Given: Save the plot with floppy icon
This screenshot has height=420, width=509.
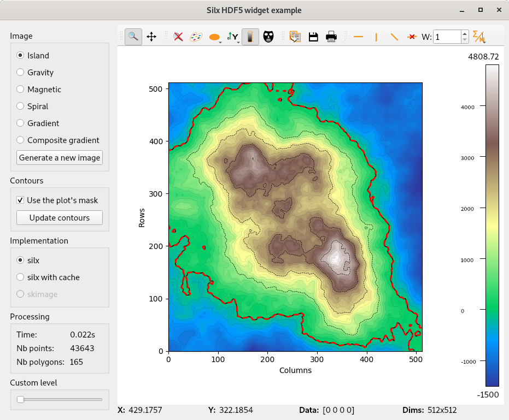Looking at the screenshot, I should point(313,37).
